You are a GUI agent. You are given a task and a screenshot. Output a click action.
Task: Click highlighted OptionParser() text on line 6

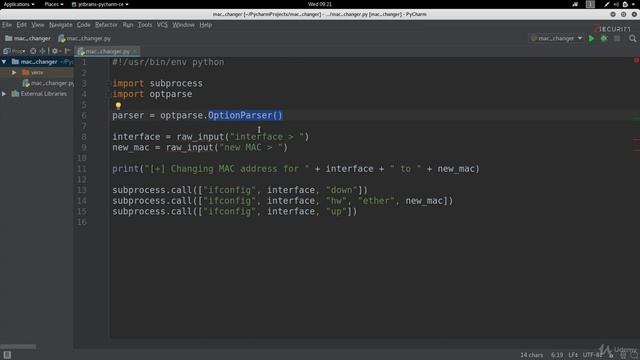click(x=245, y=115)
